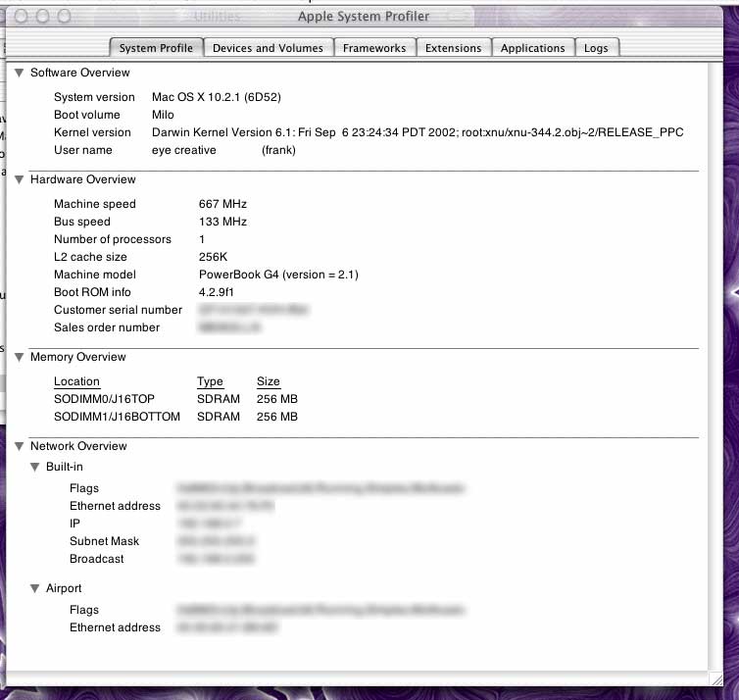Switch to the Extensions tab
This screenshot has width=739, height=700.
(x=454, y=48)
